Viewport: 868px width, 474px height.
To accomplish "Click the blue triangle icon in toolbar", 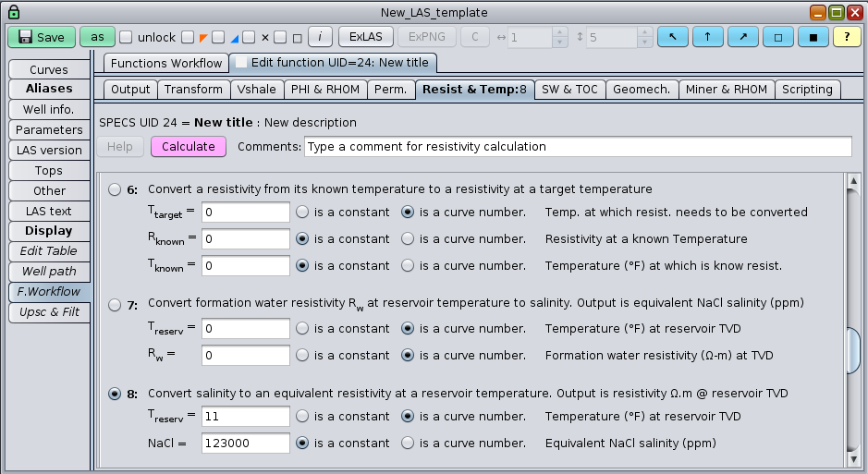I will 234,38.
